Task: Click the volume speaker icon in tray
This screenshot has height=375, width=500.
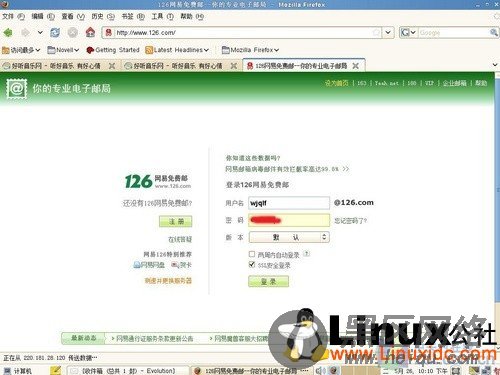Action: point(320,371)
